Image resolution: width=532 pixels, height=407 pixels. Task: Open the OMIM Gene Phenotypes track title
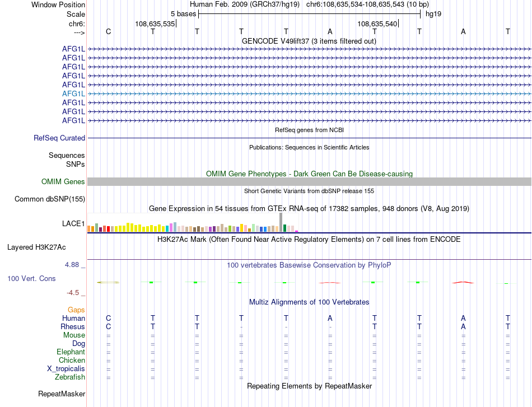tap(309, 174)
